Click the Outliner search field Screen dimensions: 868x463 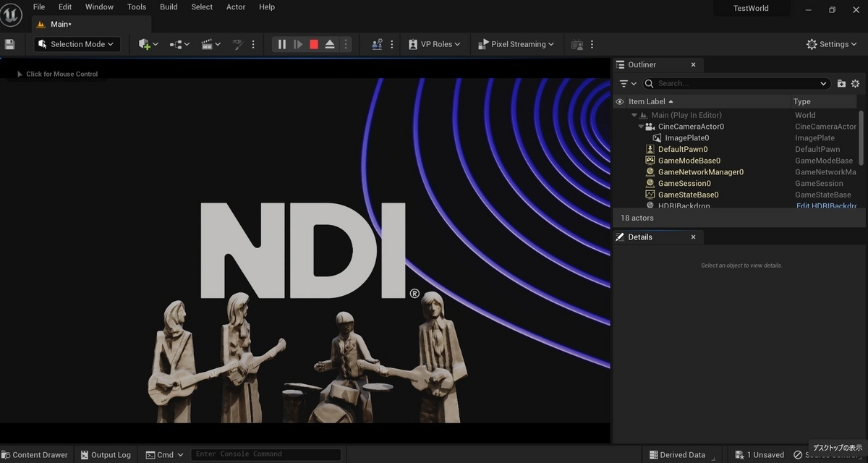(735, 83)
